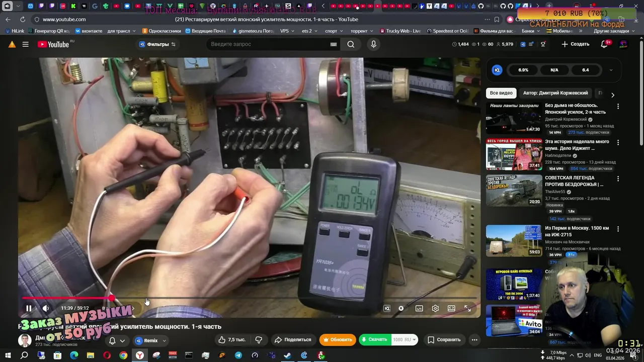Select the Автор: Дмитрий Коржевский chip
This screenshot has height=362, width=644.
555,93
